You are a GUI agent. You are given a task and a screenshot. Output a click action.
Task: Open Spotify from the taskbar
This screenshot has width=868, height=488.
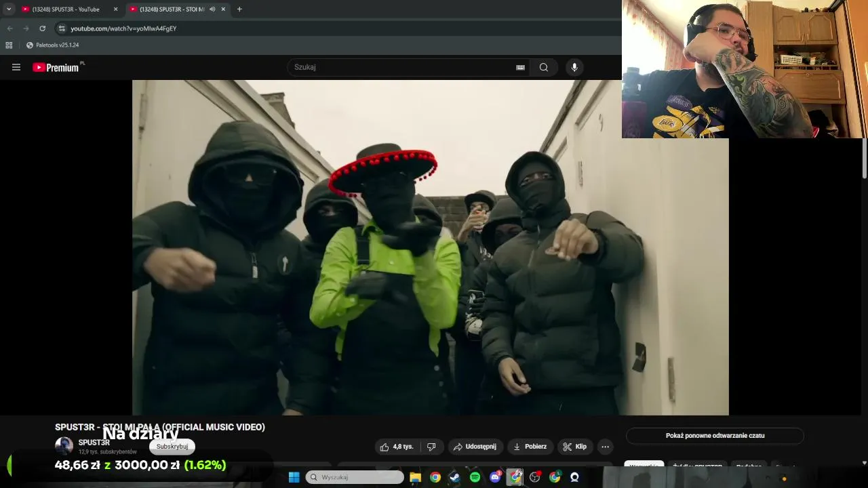coord(475,477)
